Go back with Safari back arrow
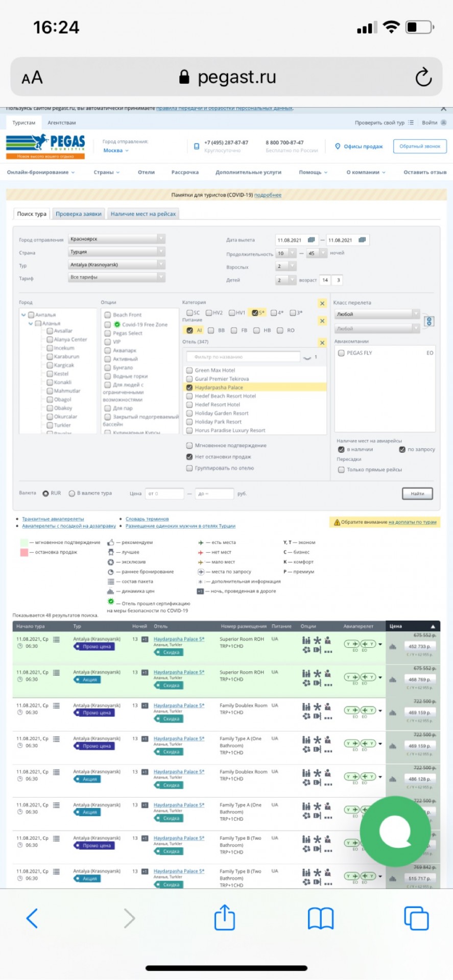Viewport: 453px width, 980px height. (32, 918)
